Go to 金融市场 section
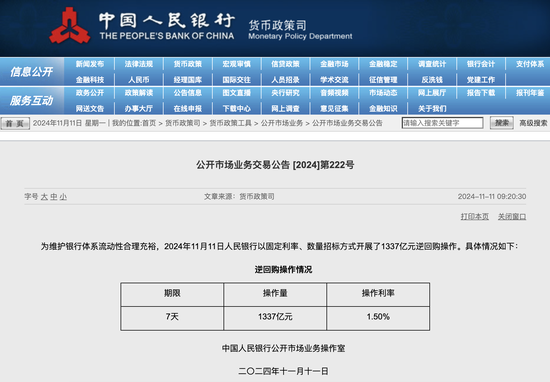Image resolution: width=550 pixels, height=382 pixels. tap(334, 64)
